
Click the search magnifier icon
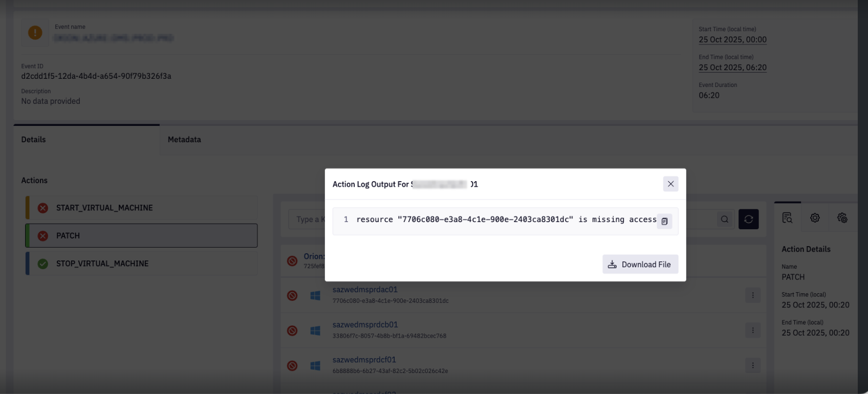pos(724,219)
